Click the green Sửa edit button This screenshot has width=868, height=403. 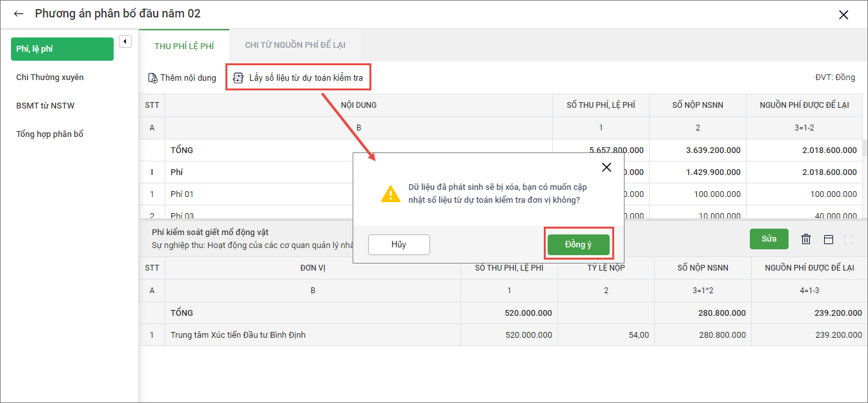point(769,239)
